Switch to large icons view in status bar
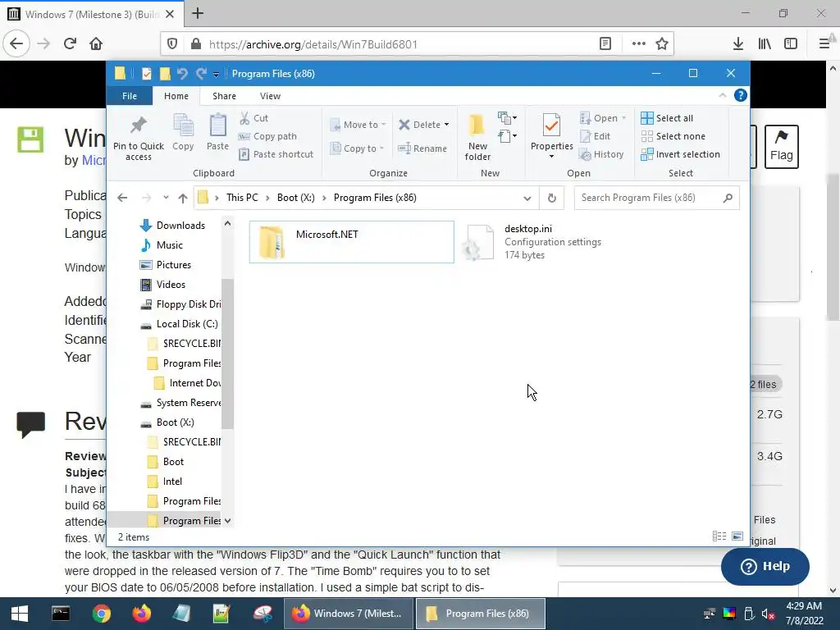840x630 pixels. (x=737, y=536)
